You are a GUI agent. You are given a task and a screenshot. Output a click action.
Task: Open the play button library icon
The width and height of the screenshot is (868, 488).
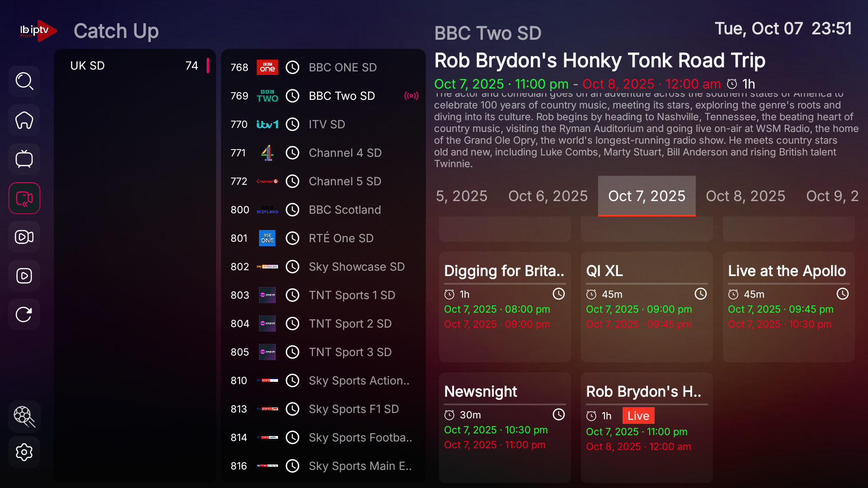coord(24,276)
